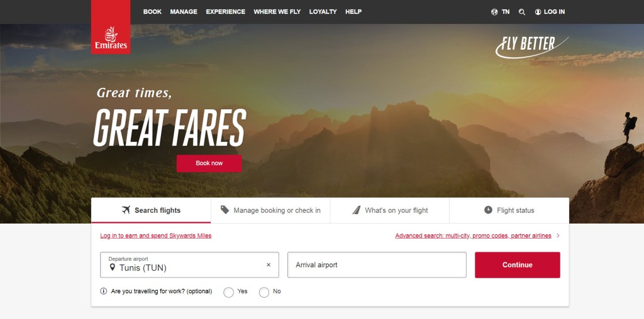The image size is (644, 319).
Task: Expand the WHERE WE FLY menu
Action: click(x=277, y=12)
